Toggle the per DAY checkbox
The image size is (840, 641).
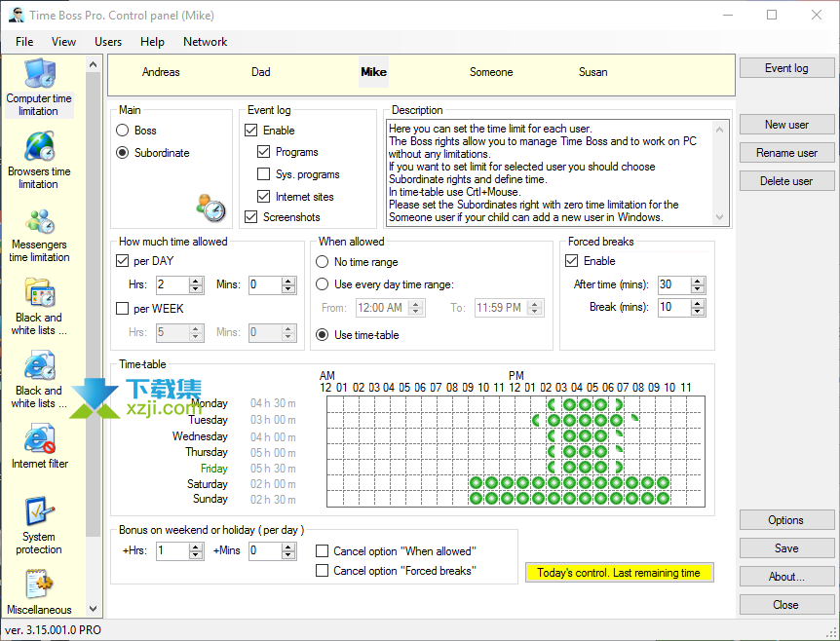click(122, 261)
